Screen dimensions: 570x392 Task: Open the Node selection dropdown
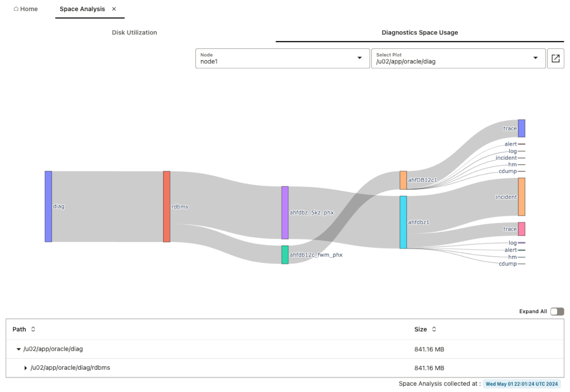pyautogui.click(x=359, y=58)
